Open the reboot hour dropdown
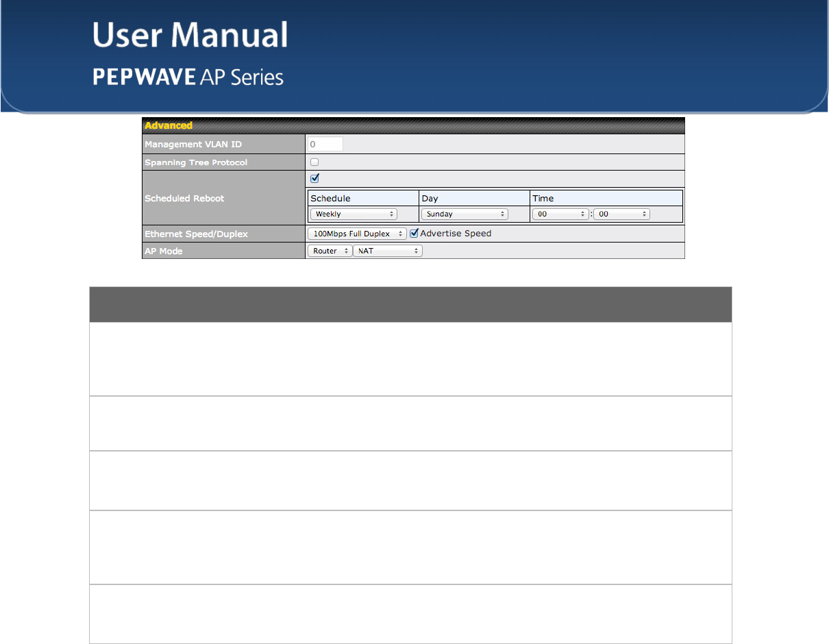Image resolution: width=829 pixels, height=644 pixels. 561,214
